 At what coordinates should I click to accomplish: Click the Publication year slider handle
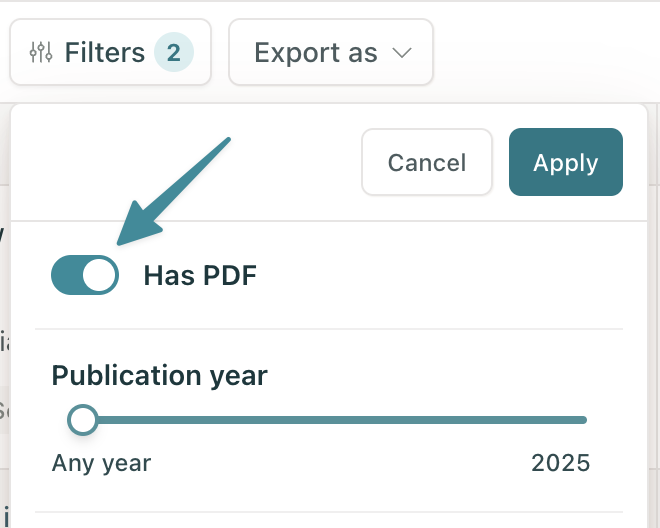[82, 420]
